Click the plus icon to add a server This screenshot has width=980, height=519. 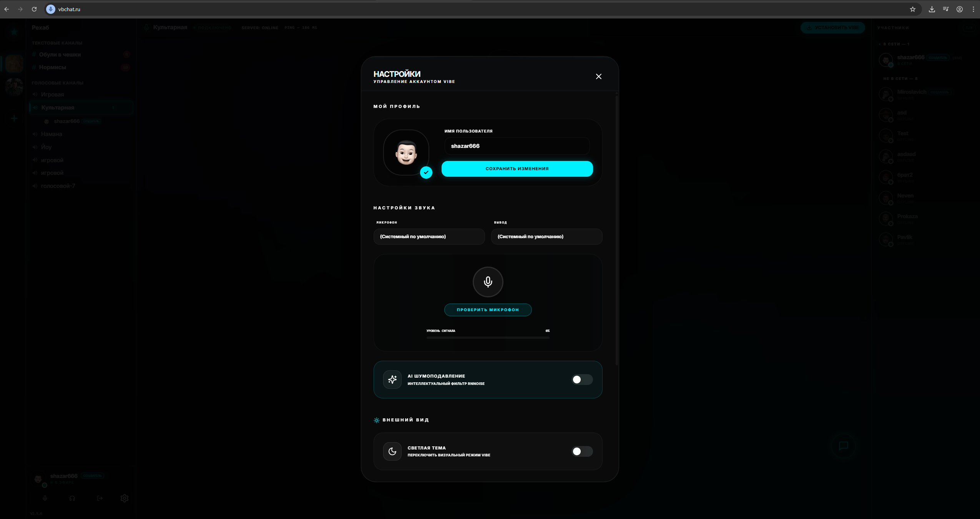14,118
